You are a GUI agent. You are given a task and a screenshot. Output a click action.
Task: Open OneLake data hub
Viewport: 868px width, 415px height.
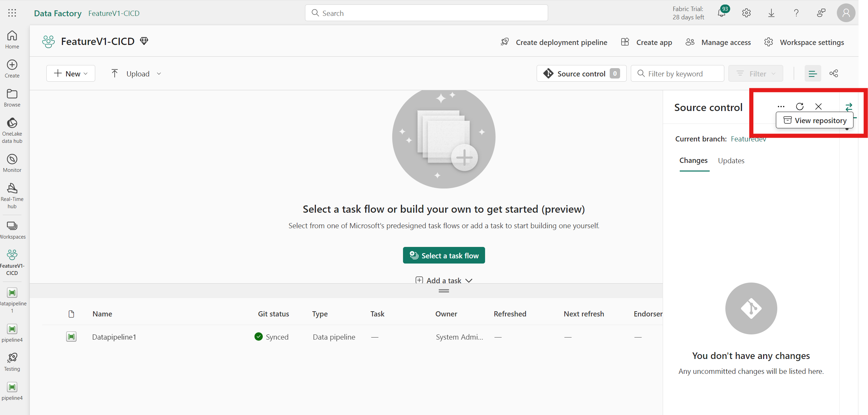click(12, 130)
